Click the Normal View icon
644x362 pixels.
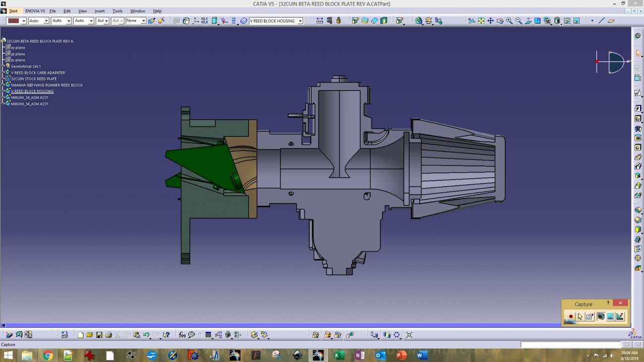click(x=528, y=21)
